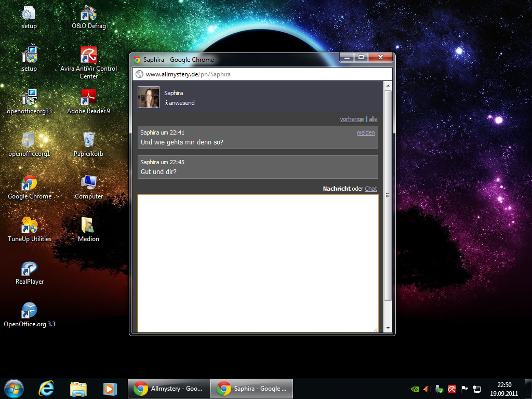This screenshot has width=532, height=399.
Task: Click the bold Nachricht label
Action: click(337, 189)
